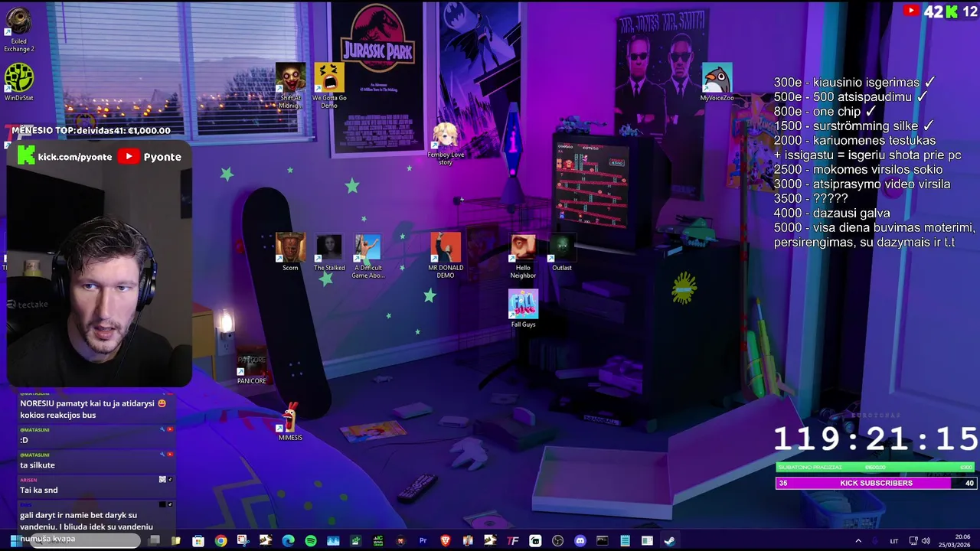Viewport: 980px width, 551px height.
Task: Click the kick.com/pyonte overlay label
Action: (x=75, y=156)
